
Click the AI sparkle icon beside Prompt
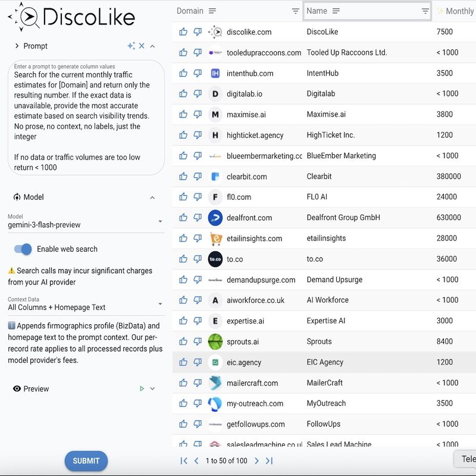131,46
